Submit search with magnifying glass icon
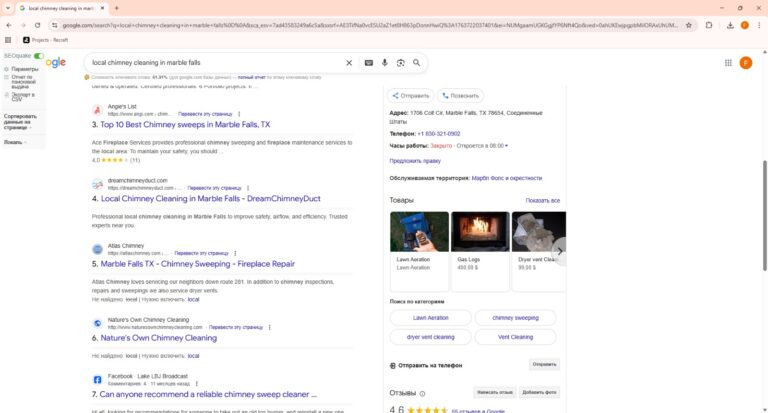 [417, 63]
